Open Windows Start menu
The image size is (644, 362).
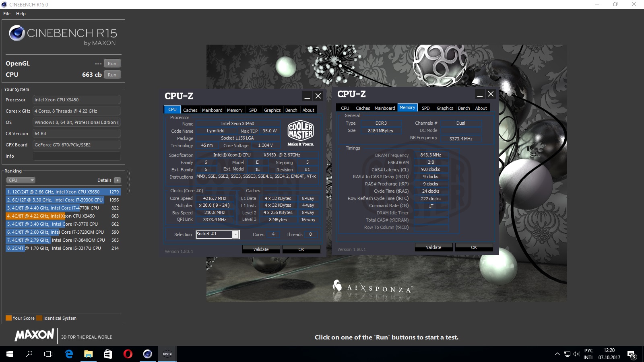tap(10, 354)
